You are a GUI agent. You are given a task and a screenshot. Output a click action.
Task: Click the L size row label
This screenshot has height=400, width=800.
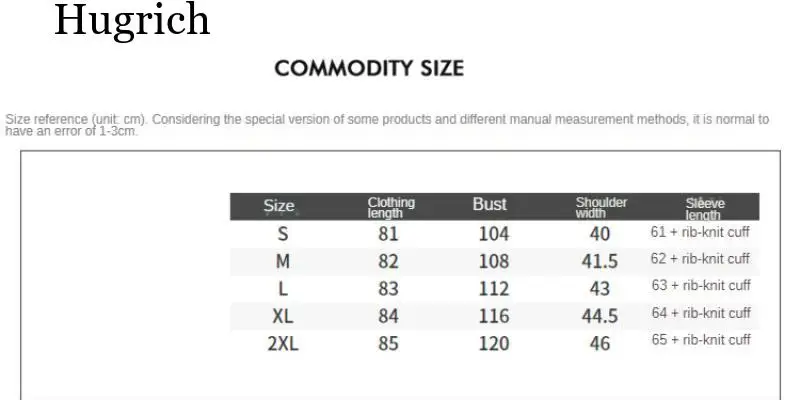[283, 288]
